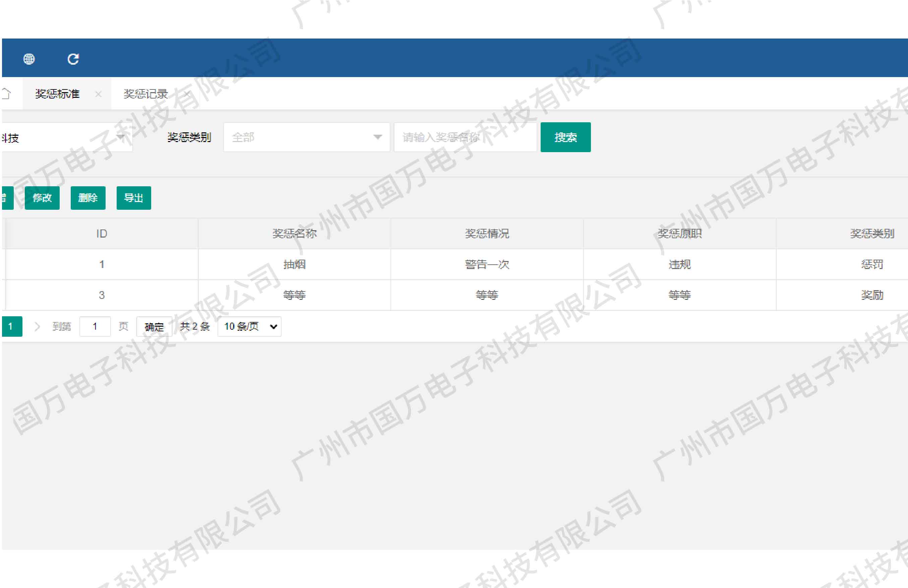This screenshot has height=588, width=908.
Task: Go to next page arrow
Action: (x=37, y=326)
